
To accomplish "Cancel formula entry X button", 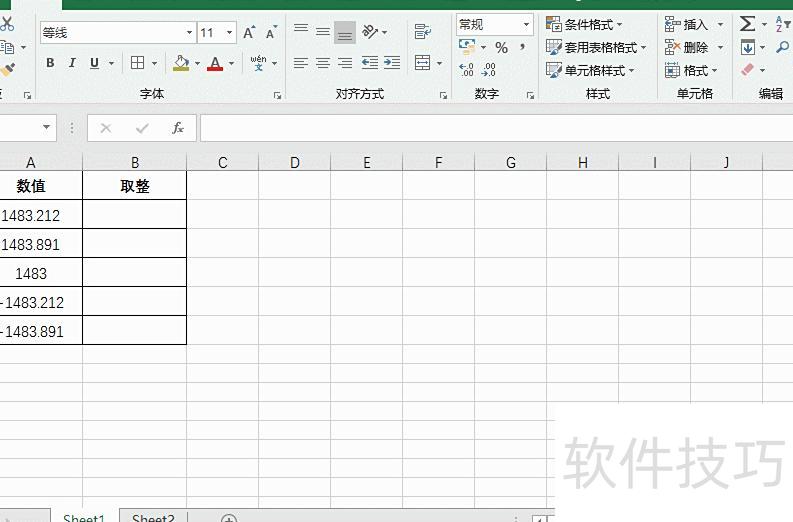I will coord(106,128).
